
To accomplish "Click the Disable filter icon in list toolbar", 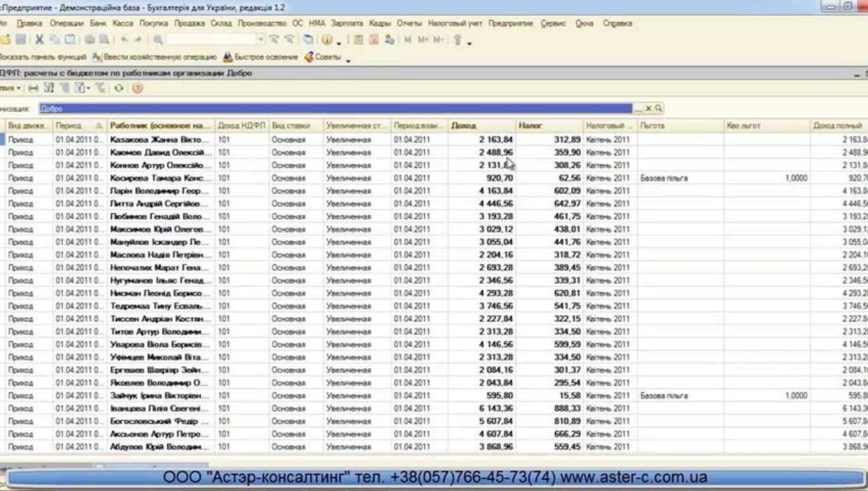I will tap(100, 88).
